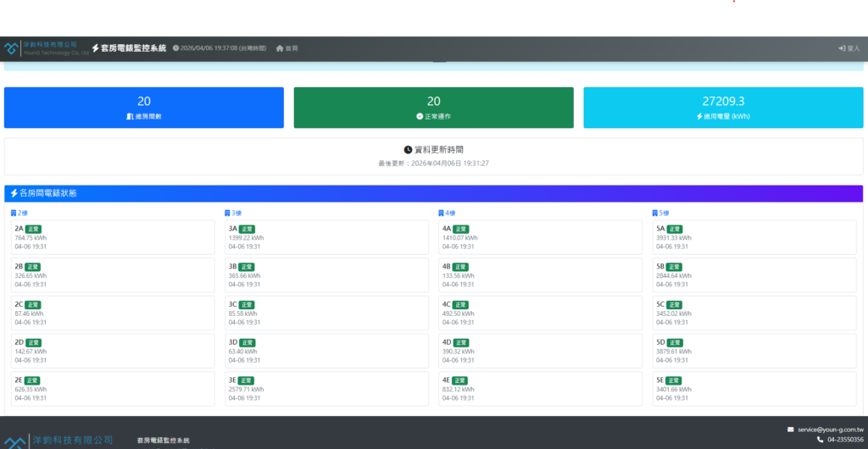Click the clock icon beside header timestamp
The width and height of the screenshot is (868, 449).
click(x=176, y=48)
